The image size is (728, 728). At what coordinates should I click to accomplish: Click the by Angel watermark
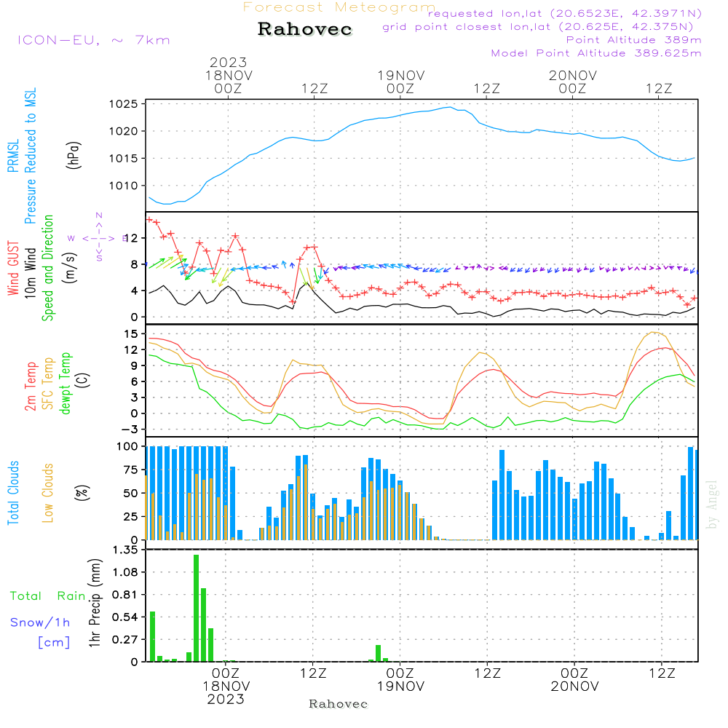click(712, 505)
